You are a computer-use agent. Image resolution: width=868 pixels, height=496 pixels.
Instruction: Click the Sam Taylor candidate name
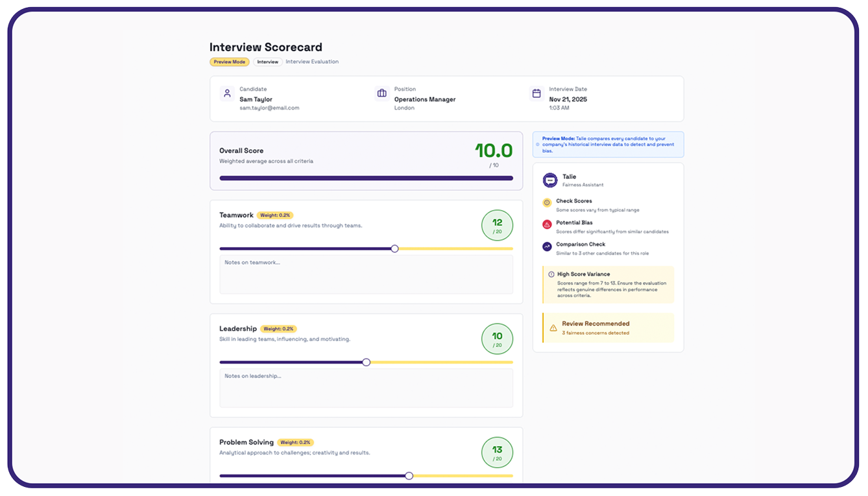tap(256, 100)
